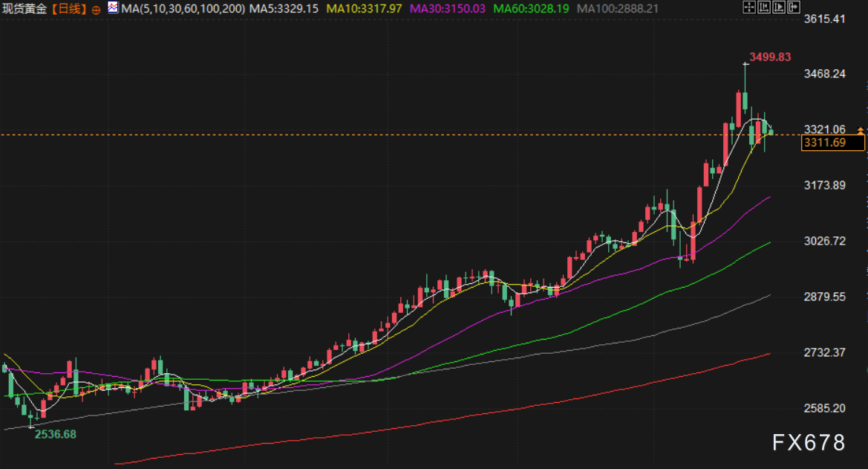Click the 2536.68 low price marker

(x=56, y=434)
